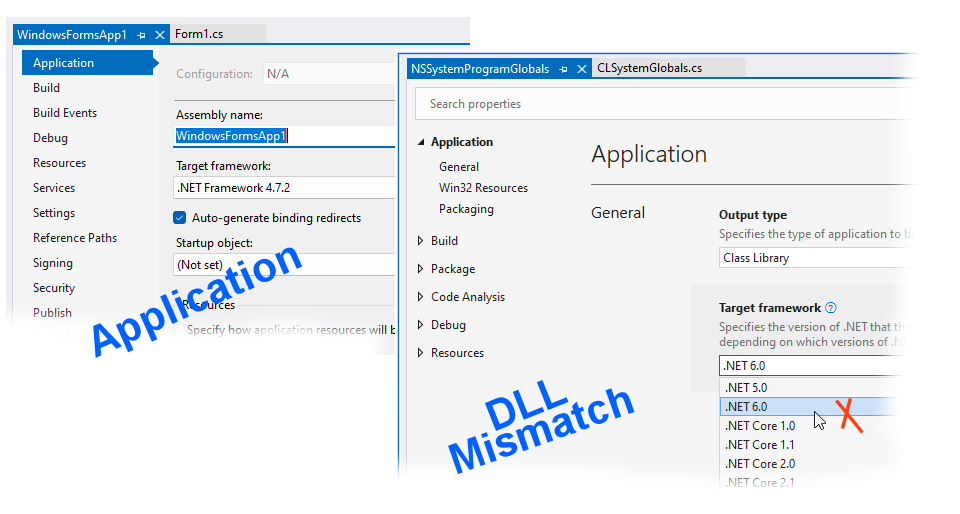Collapse the Application tree node
The image size is (960, 514).
pos(421,142)
